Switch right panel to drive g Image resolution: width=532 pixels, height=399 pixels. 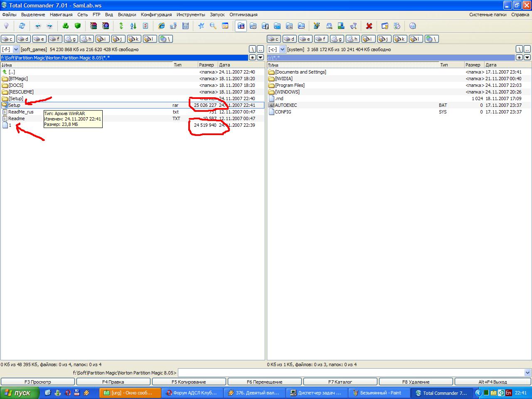coord(337,39)
